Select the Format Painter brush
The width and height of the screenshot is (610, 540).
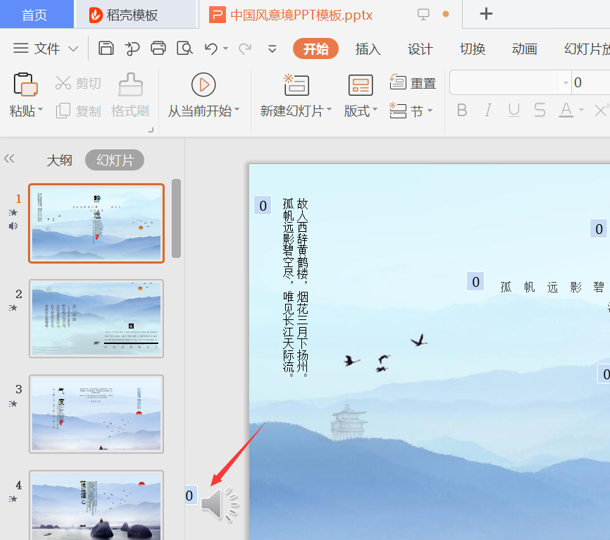coord(131,84)
